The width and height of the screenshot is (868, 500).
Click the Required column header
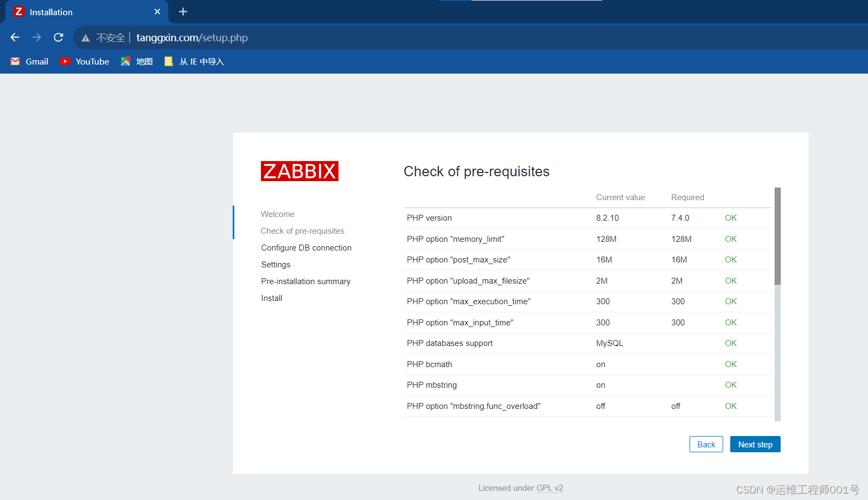(x=688, y=197)
